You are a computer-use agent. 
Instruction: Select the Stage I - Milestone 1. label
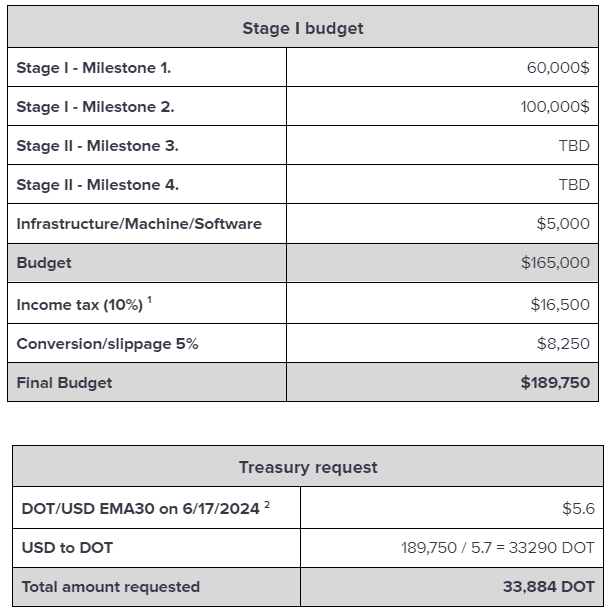click(x=93, y=68)
